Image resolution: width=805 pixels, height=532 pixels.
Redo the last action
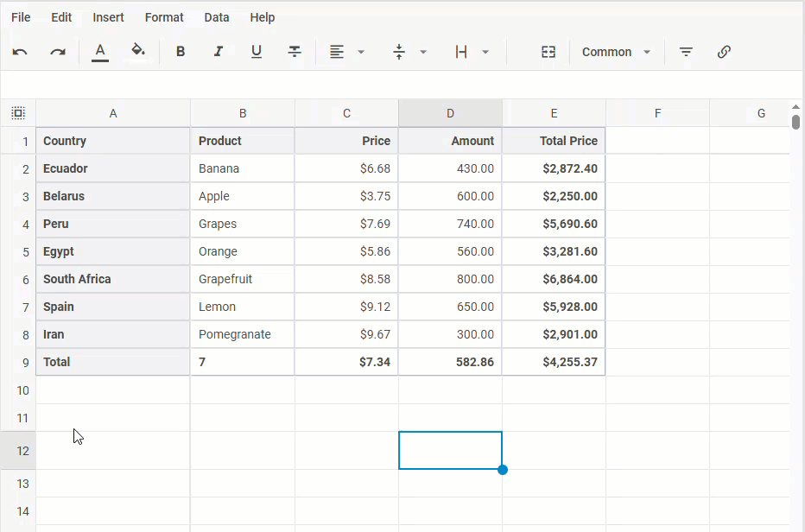[58, 52]
